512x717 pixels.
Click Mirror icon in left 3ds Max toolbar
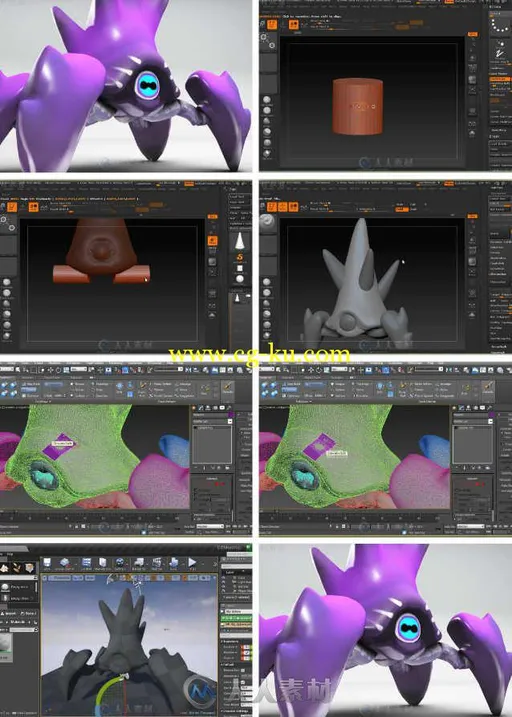point(188,369)
